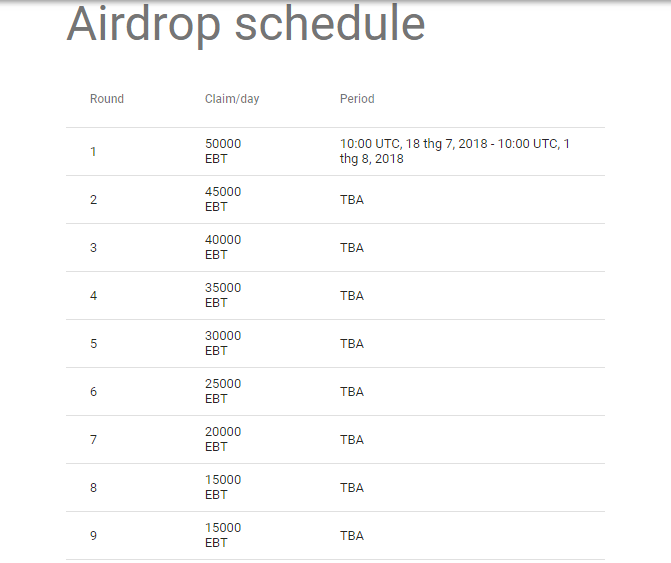Screen dimensions: 671x563
Task: Click the 20000 EBT claim amount
Action: click(x=223, y=439)
